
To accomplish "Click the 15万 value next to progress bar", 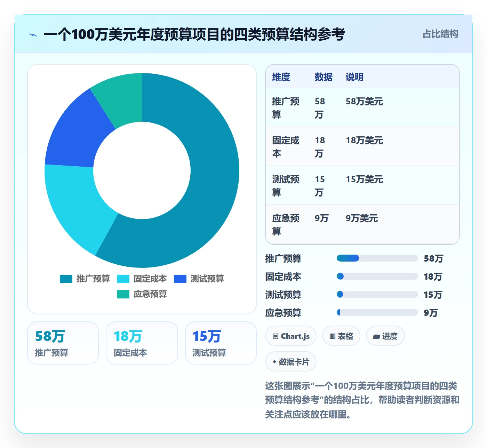I will tap(433, 295).
